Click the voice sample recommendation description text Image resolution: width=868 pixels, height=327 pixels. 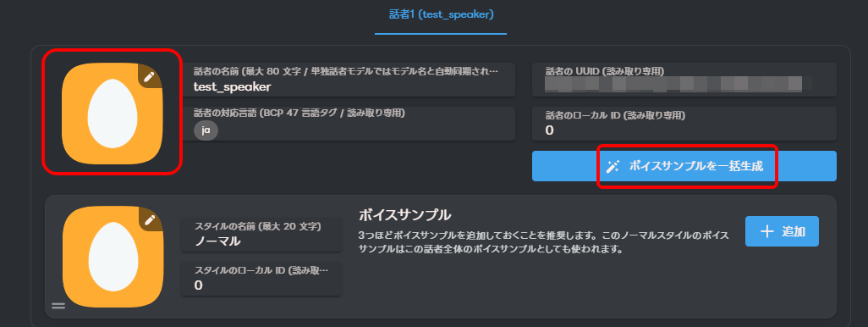pos(544,243)
